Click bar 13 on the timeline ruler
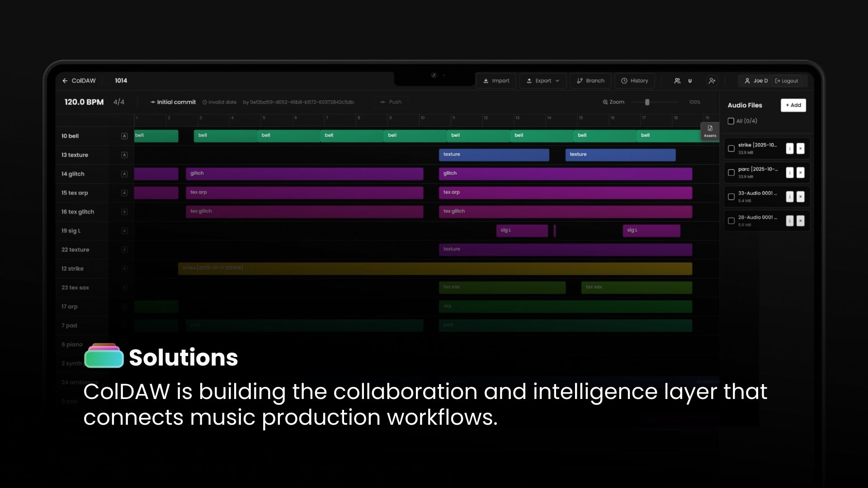 (x=518, y=118)
